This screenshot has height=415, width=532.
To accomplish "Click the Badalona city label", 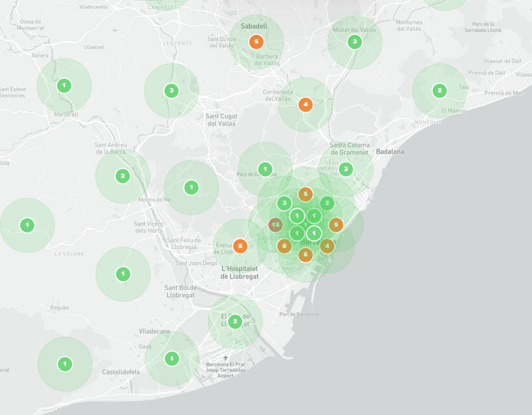I will (390, 152).
